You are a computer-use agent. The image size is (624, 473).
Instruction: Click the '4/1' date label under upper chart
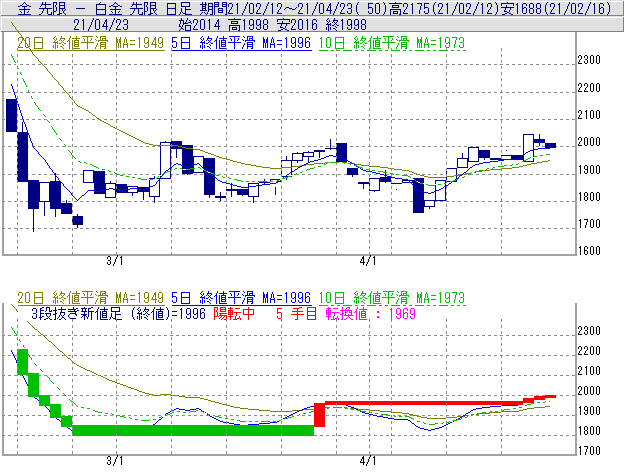pos(368,261)
